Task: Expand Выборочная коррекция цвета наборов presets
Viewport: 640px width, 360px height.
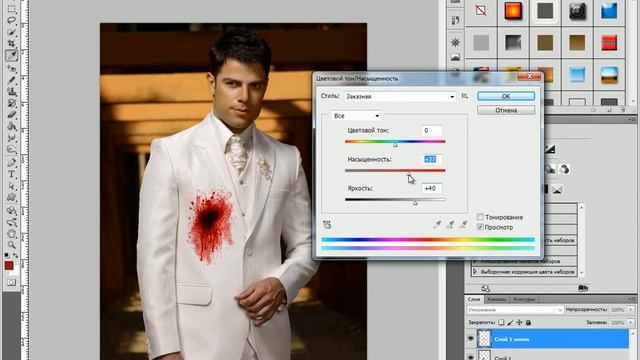Action: [475, 271]
